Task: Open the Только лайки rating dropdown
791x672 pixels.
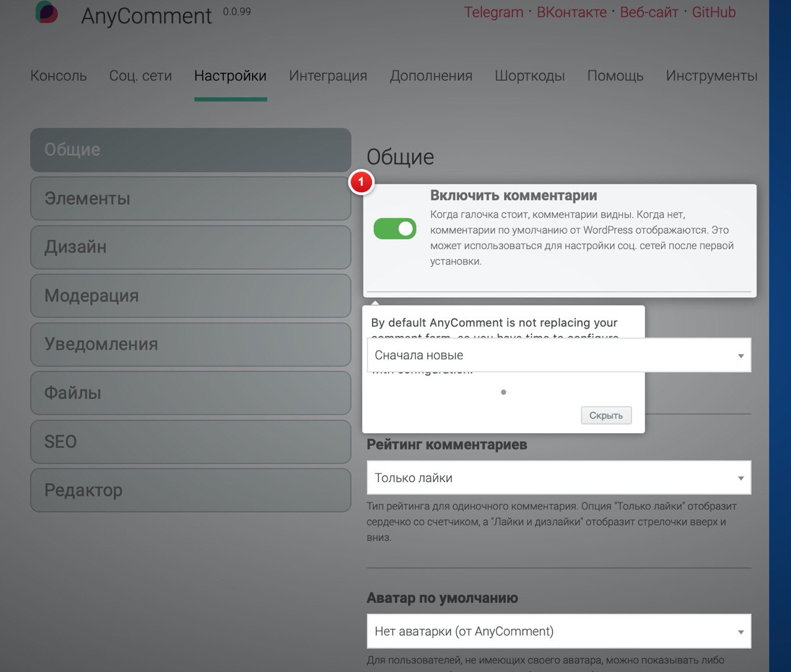Action: coord(559,478)
